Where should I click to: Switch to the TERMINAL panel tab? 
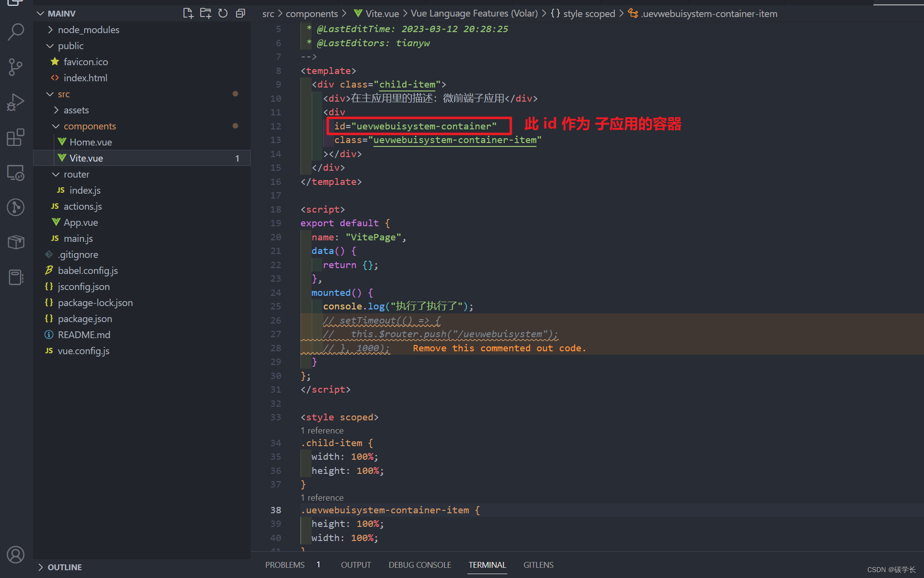point(487,565)
